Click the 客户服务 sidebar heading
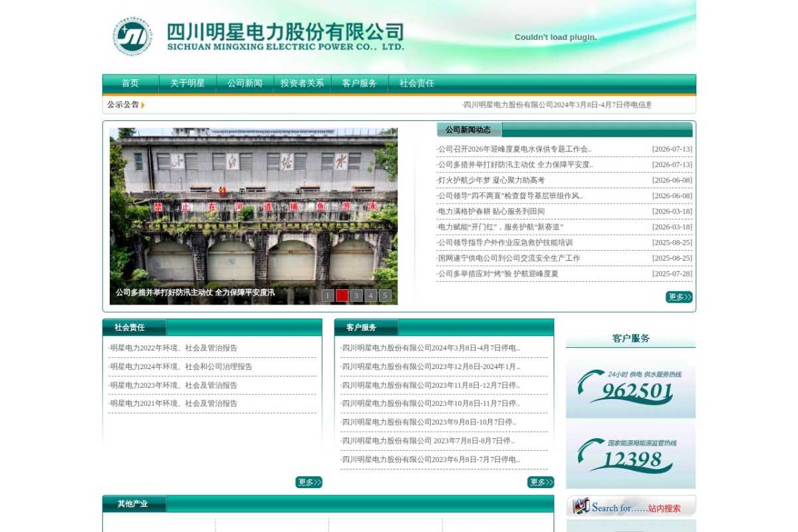The image size is (798, 532). tap(630, 338)
